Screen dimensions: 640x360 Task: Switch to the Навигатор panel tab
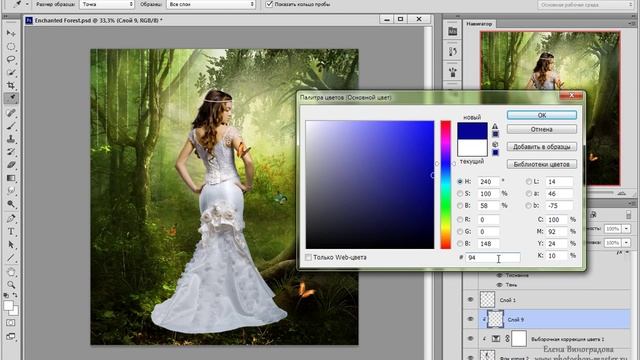coord(479,24)
